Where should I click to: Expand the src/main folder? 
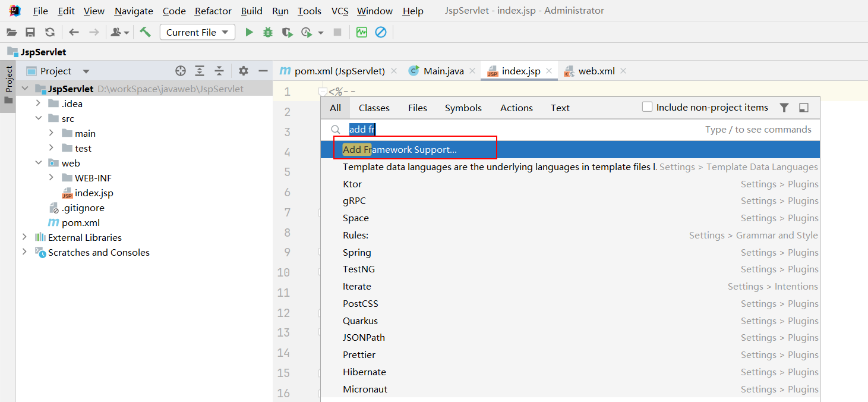tap(52, 133)
